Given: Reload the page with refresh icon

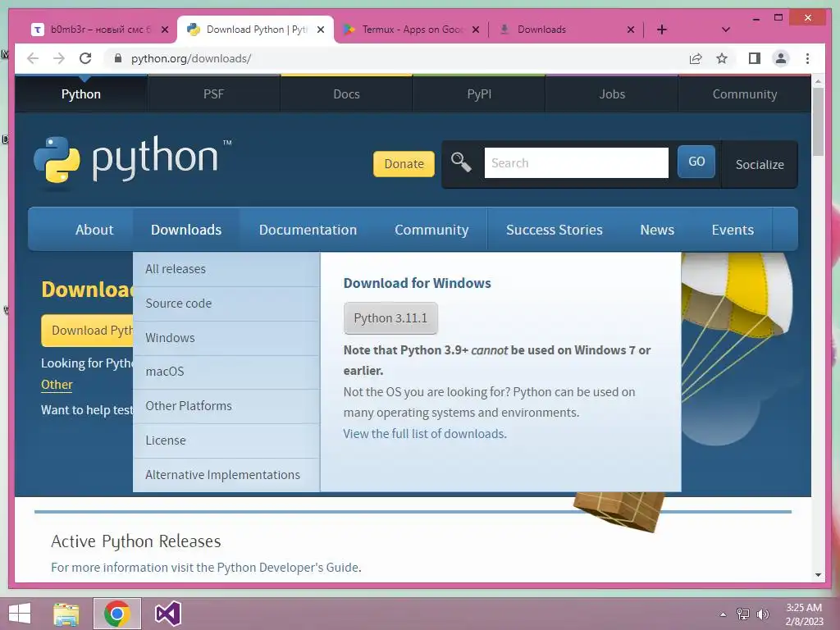Looking at the screenshot, I should click(85, 58).
